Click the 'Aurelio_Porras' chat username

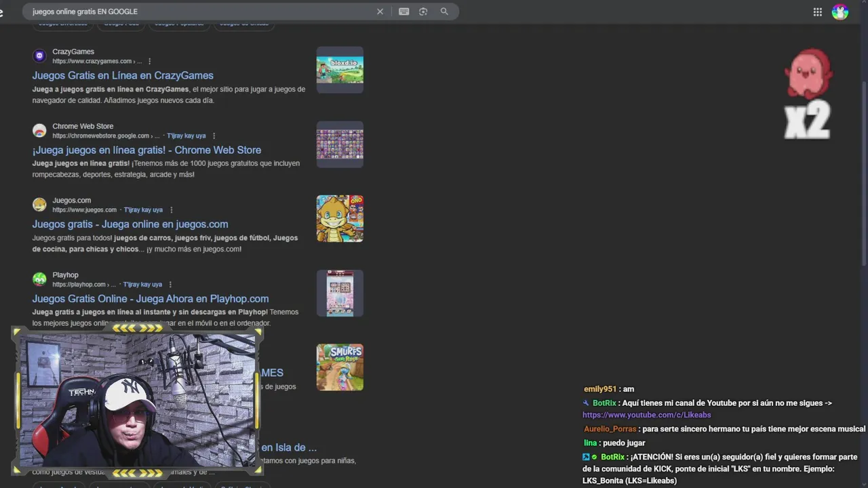coord(610,429)
